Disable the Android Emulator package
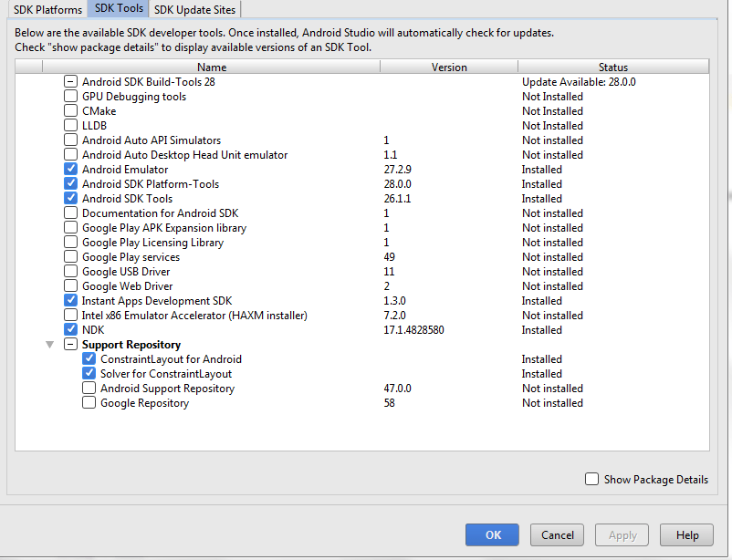 click(x=70, y=169)
